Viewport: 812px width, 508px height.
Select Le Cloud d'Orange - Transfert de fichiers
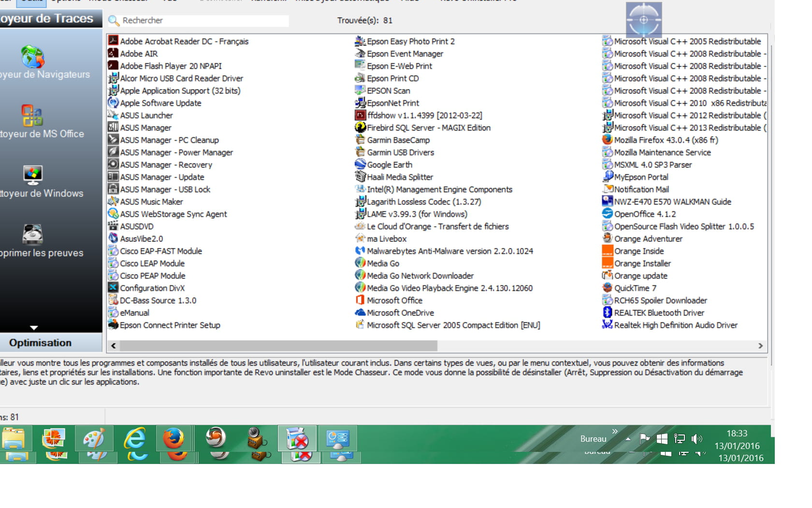(437, 226)
